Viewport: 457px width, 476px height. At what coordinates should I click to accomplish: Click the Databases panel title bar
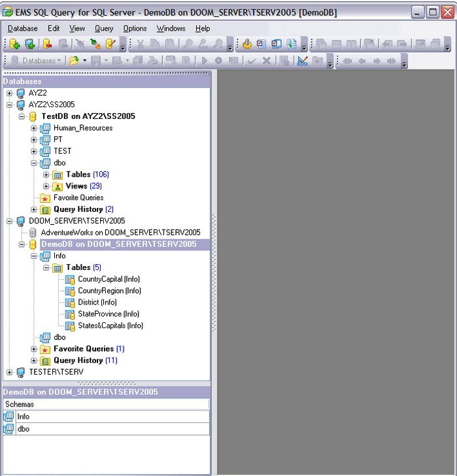coord(106,81)
